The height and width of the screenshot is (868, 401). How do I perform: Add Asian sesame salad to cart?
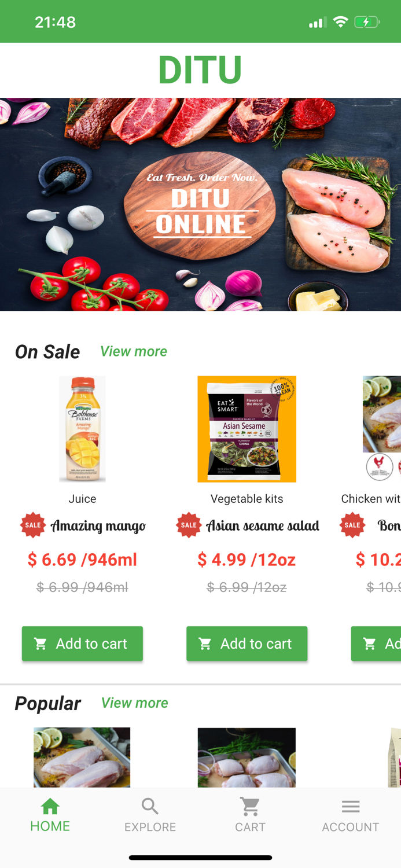click(247, 643)
